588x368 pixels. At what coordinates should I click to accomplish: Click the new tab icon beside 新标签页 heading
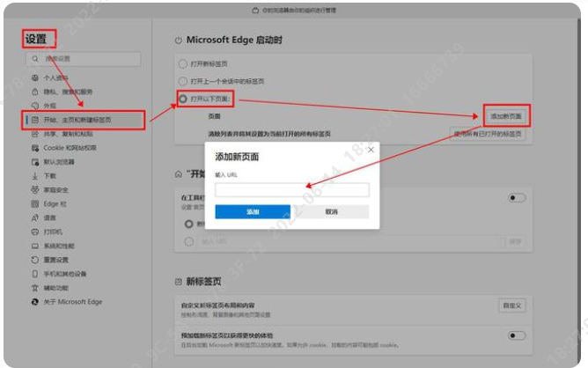point(179,282)
